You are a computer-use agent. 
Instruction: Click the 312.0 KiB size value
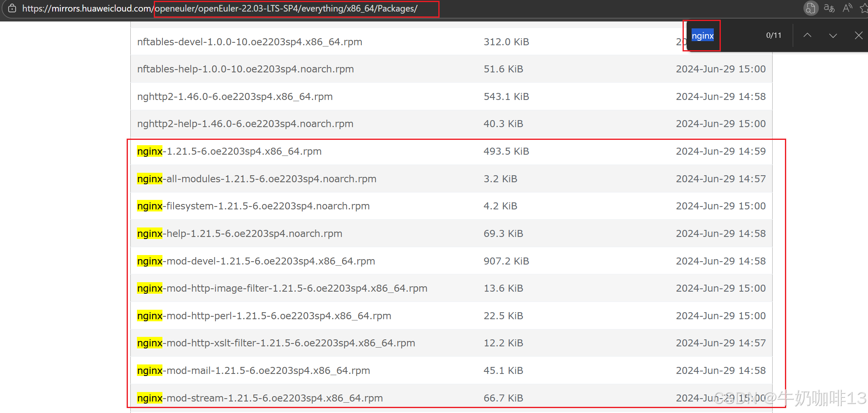tap(506, 42)
